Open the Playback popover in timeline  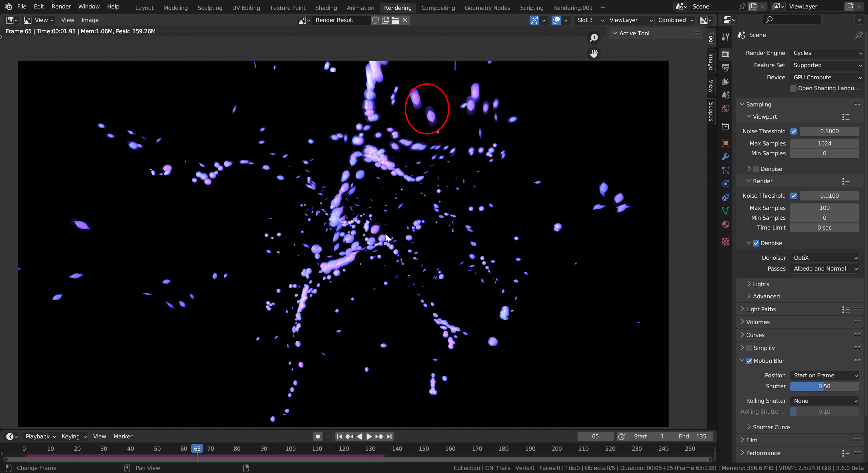[x=40, y=436]
